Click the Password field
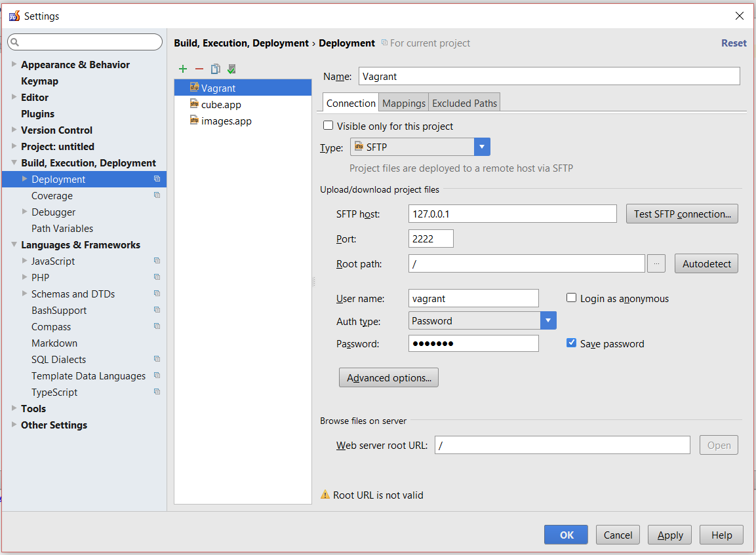The image size is (756, 555). [473, 343]
